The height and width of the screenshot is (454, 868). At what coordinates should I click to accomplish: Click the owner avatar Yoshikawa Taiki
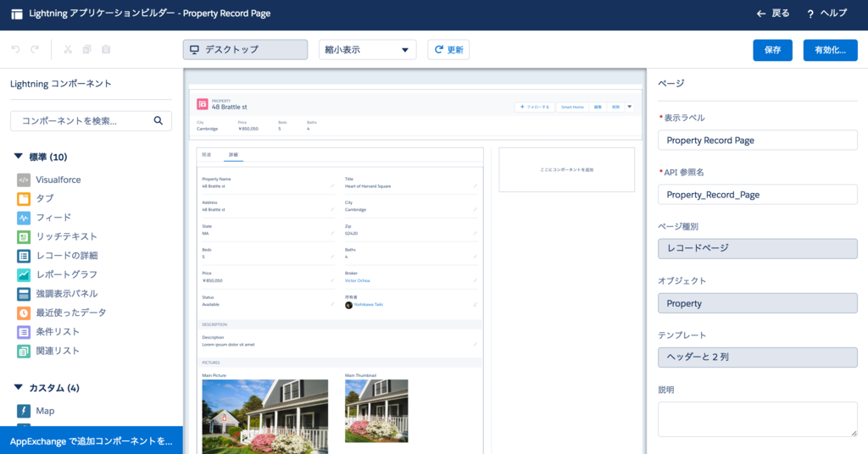click(348, 305)
